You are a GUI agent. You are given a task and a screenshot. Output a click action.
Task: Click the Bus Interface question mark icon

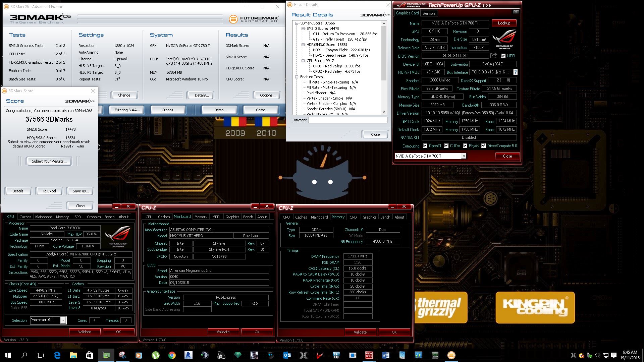tap(515, 72)
